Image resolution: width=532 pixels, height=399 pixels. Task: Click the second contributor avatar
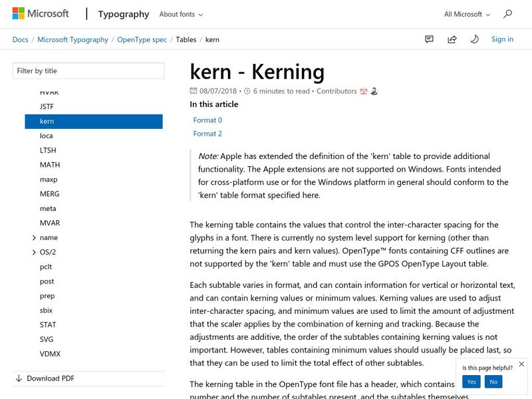tap(374, 91)
